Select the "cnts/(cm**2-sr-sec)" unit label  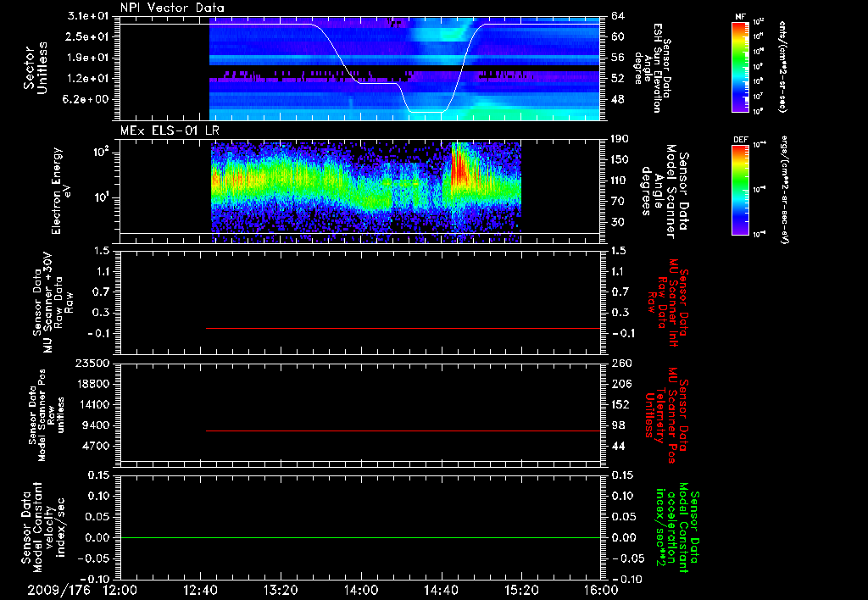782,67
